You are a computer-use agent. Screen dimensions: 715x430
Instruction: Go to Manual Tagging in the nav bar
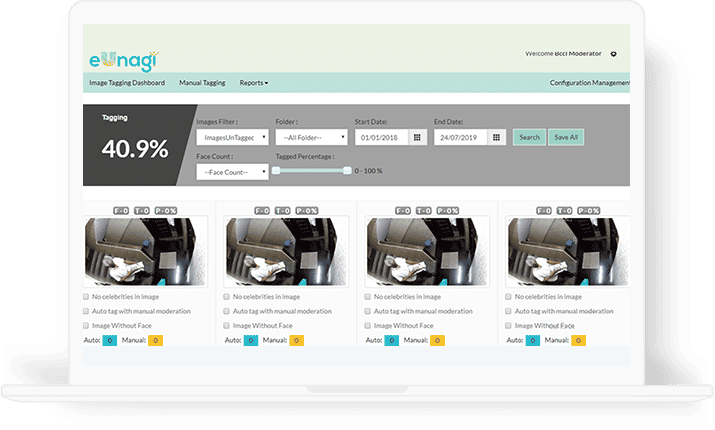(202, 83)
